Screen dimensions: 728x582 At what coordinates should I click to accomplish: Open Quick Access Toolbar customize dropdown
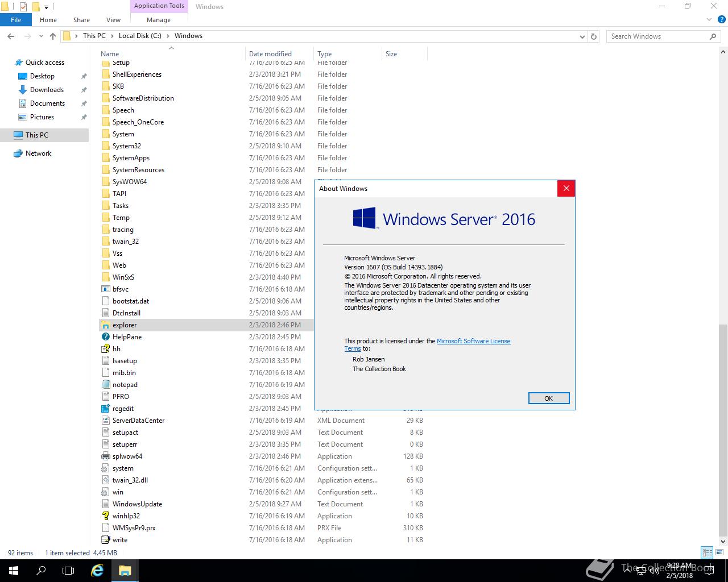coord(47,7)
